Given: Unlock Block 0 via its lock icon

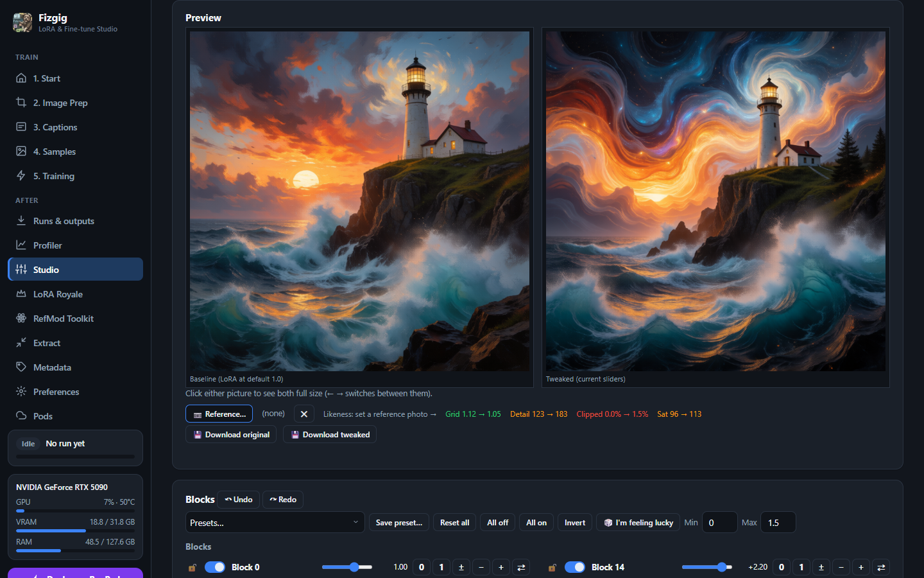Looking at the screenshot, I should click(193, 567).
